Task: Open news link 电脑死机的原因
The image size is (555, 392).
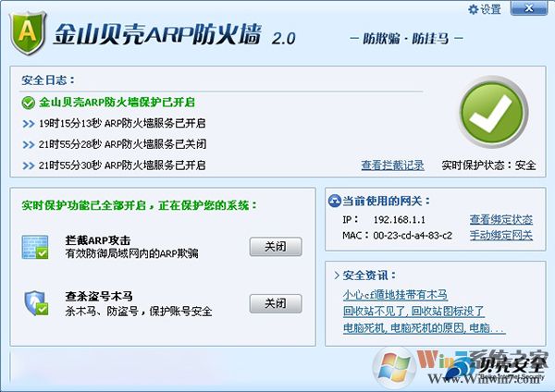Action: 426,328
